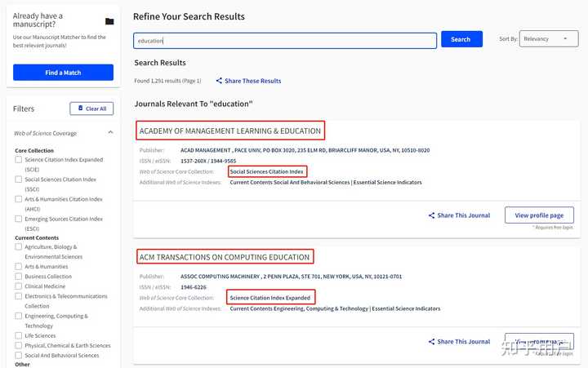Image resolution: width=588 pixels, height=368 pixels.
Task: Click the manuscript folder icon
Action: tap(109, 21)
